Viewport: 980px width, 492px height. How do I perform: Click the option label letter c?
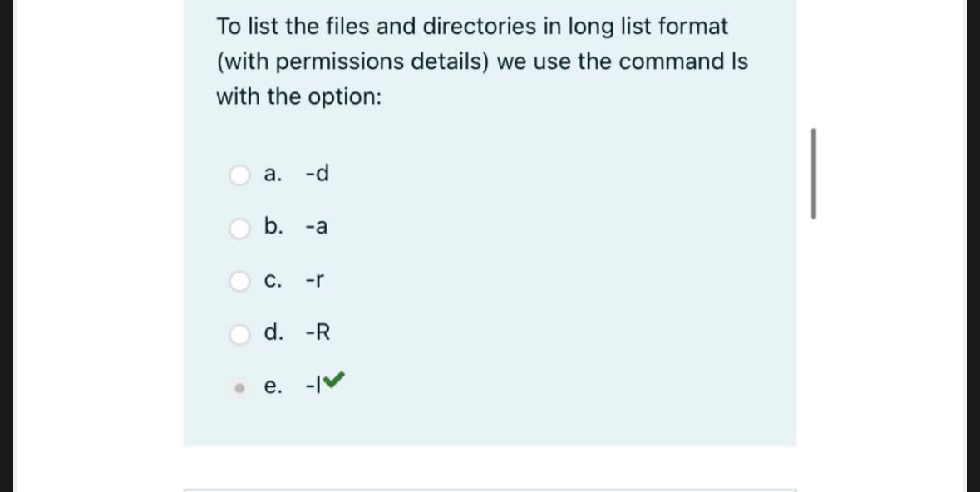(273, 280)
